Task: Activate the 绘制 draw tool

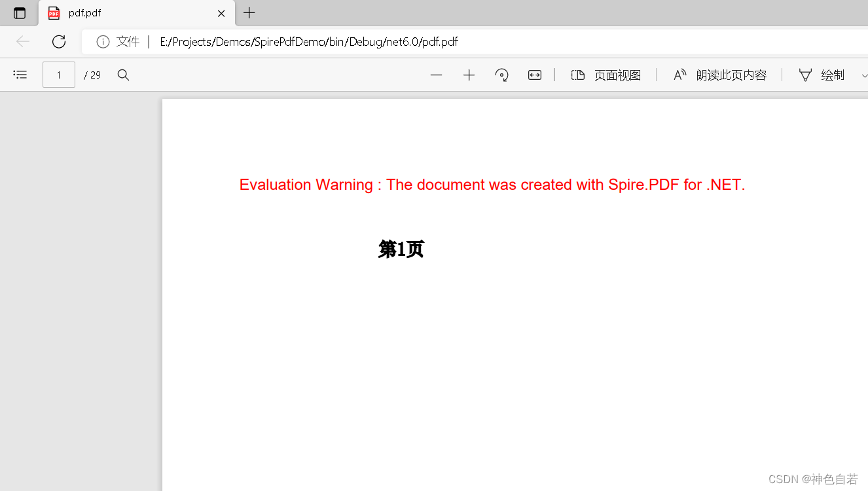Action: [x=822, y=75]
